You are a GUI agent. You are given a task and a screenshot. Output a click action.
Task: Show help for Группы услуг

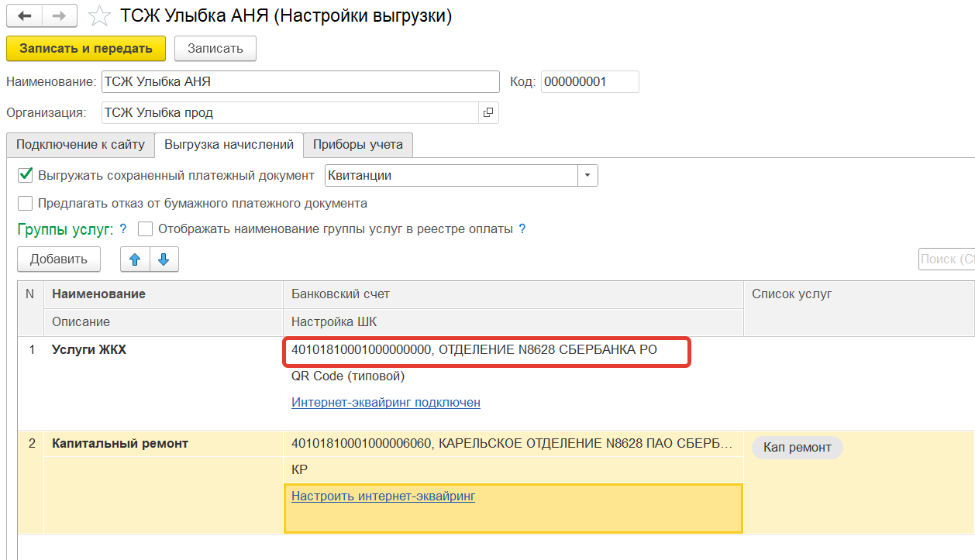[123, 229]
